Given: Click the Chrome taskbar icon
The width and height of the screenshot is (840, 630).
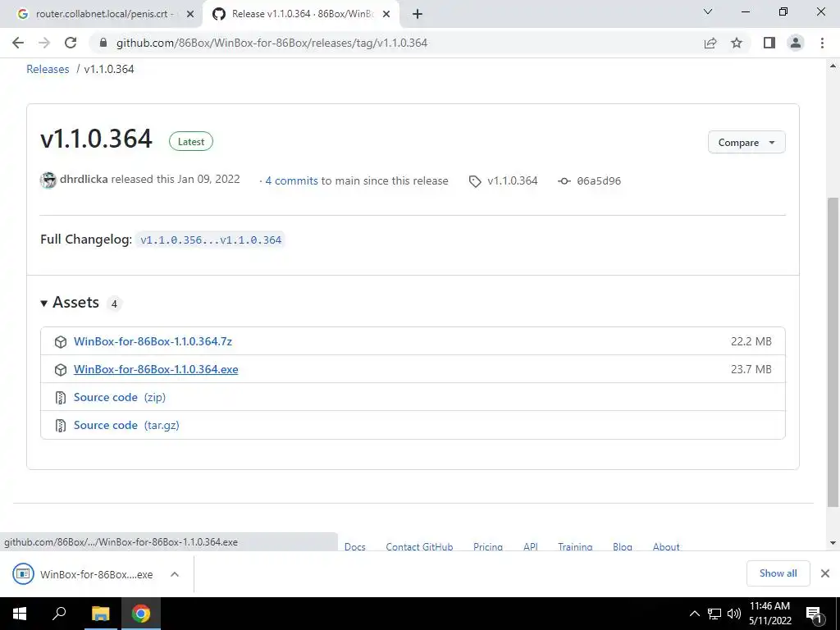Looking at the screenshot, I should pos(141,614).
